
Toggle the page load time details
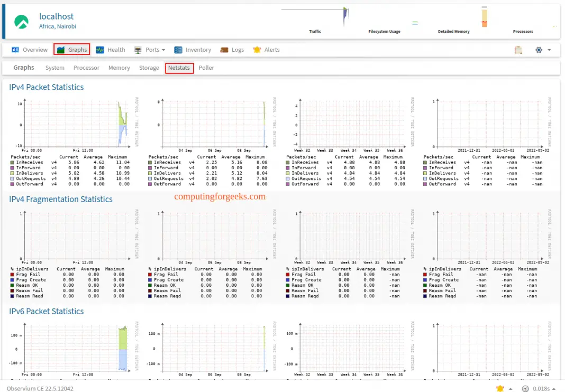(542, 388)
